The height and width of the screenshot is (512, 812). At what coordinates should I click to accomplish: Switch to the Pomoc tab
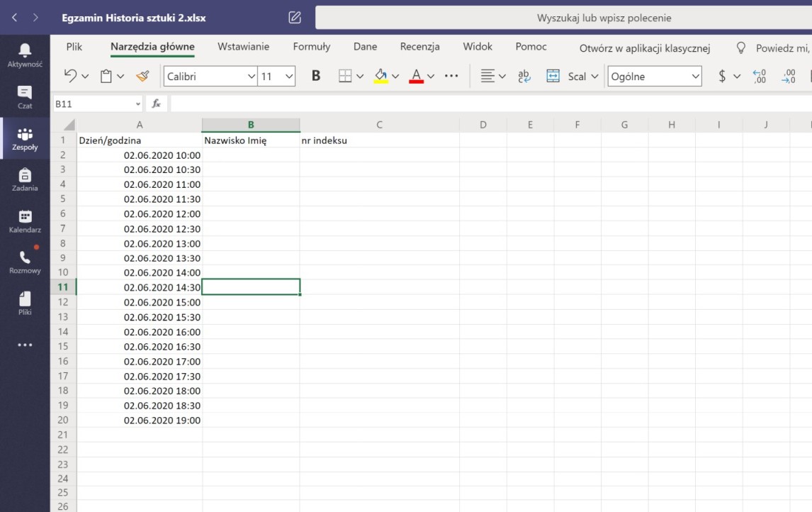point(531,47)
